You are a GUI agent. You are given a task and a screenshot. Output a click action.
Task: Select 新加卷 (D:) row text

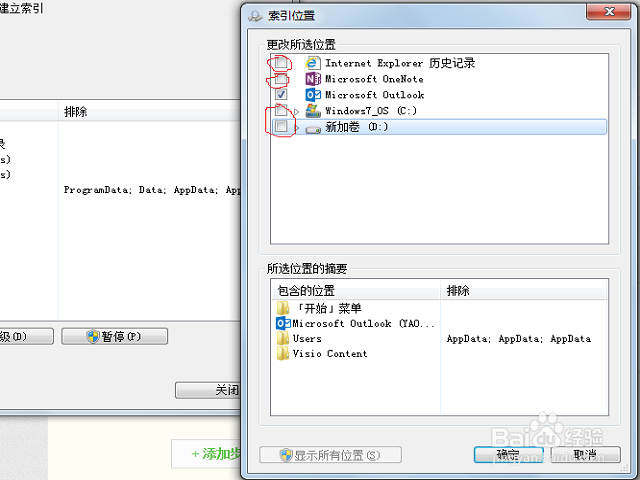click(x=356, y=127)
